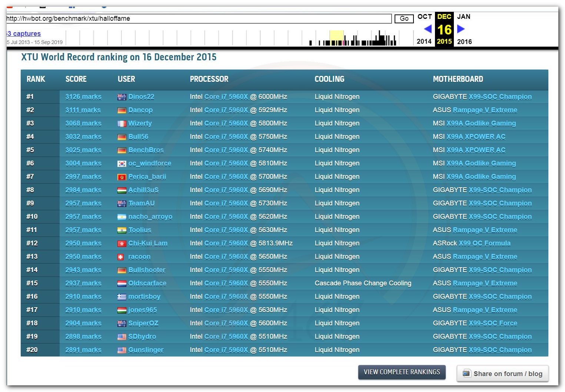Click View Complete Rankings button
The image size is (565, 392).
(402, 372)
